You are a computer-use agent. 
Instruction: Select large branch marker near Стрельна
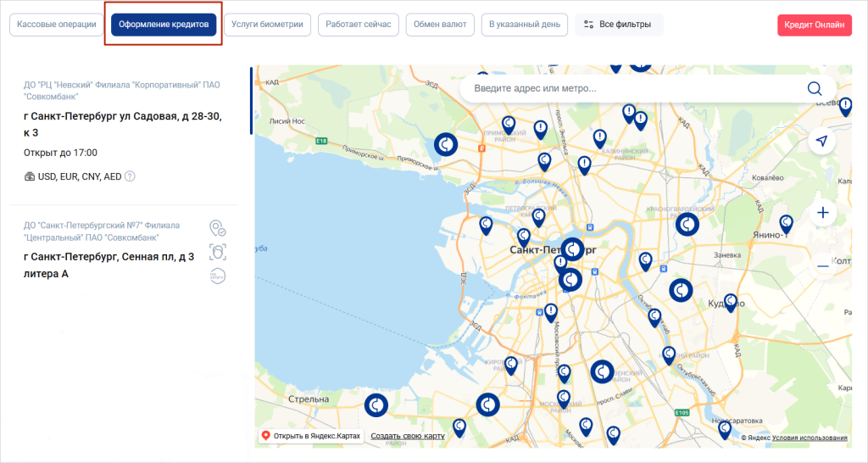pyautogui.click(x=376, y=404)
